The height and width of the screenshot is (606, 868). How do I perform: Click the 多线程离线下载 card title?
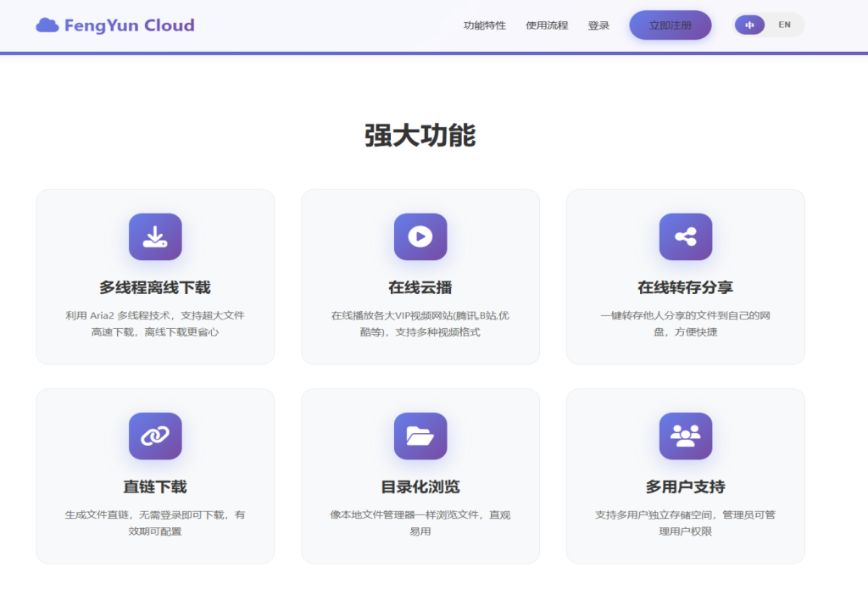point(155,287)
